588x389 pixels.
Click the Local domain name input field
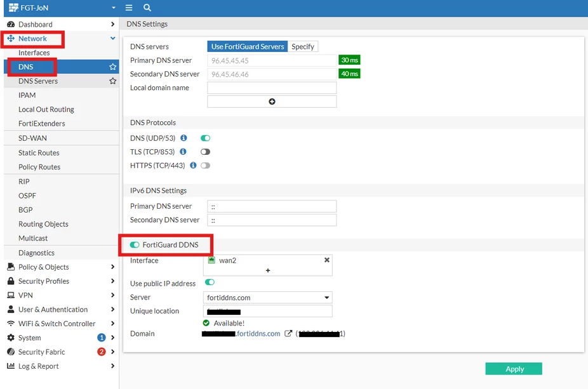(272, 88)
